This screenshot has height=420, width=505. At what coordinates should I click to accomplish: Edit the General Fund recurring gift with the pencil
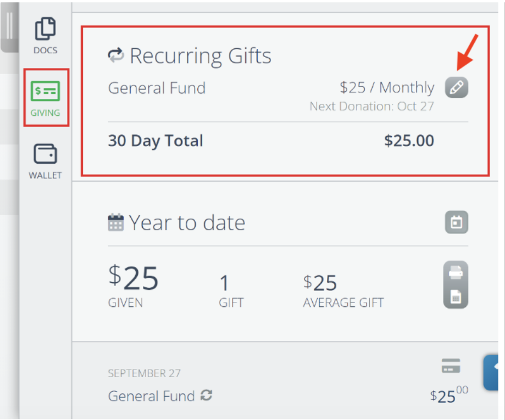(456, 88)
